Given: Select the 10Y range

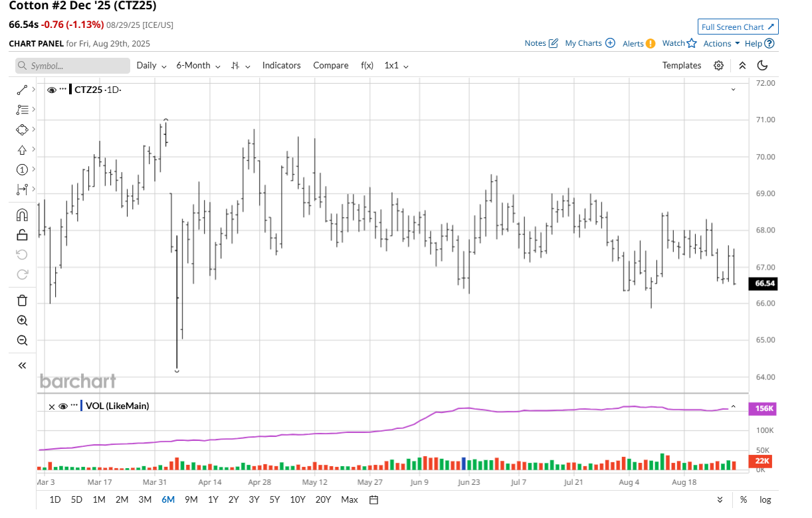Looking at the screenshot, I should point(298,499).
